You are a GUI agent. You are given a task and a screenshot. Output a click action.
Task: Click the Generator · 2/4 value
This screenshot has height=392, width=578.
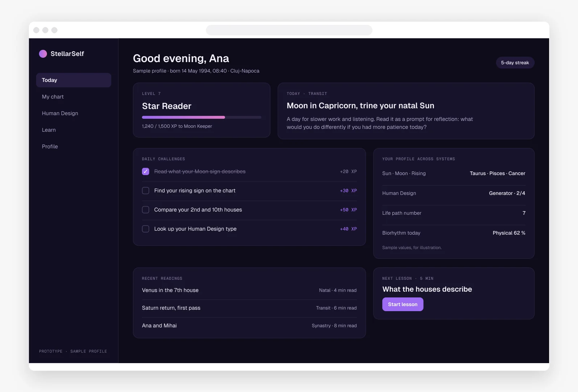[x=507, y=193]
